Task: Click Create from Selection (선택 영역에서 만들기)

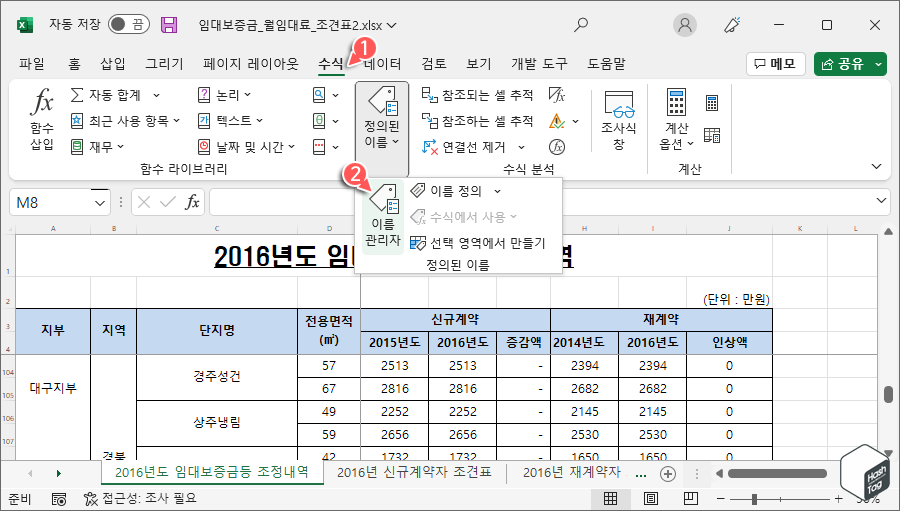Action: [x=478, y=243]
